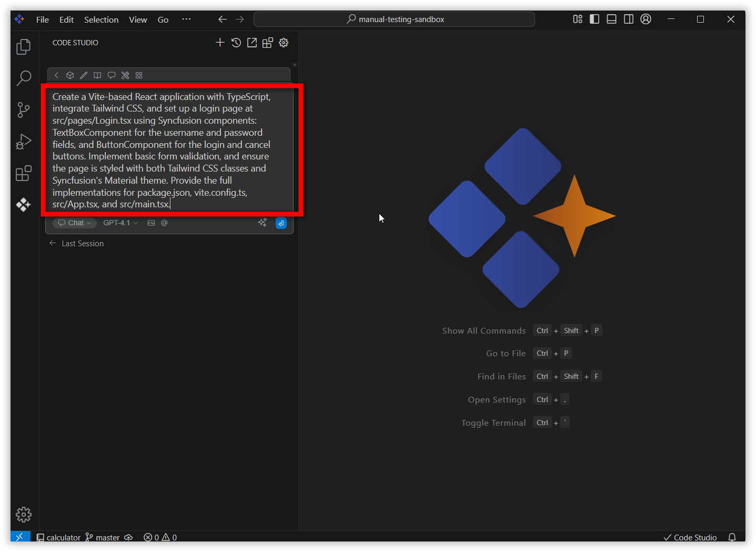Switch branch via master in status bar

click(103, 537)
